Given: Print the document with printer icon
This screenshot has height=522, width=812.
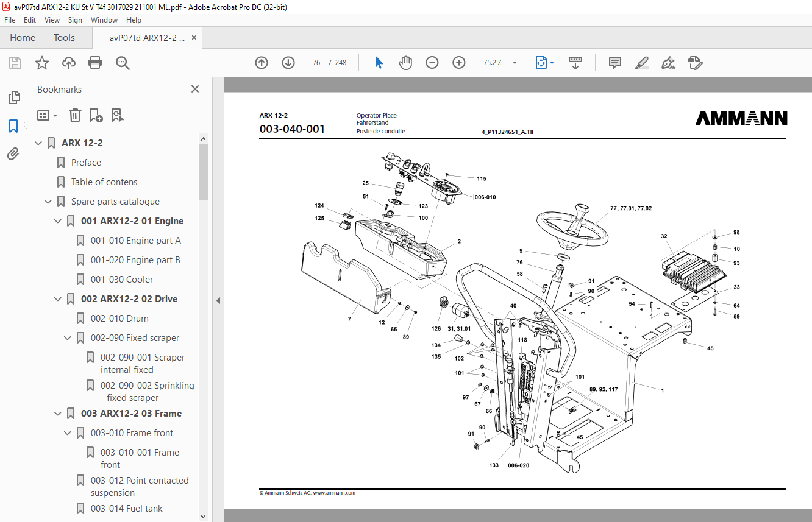Looking at the screenshot, I should click(95, 63).
